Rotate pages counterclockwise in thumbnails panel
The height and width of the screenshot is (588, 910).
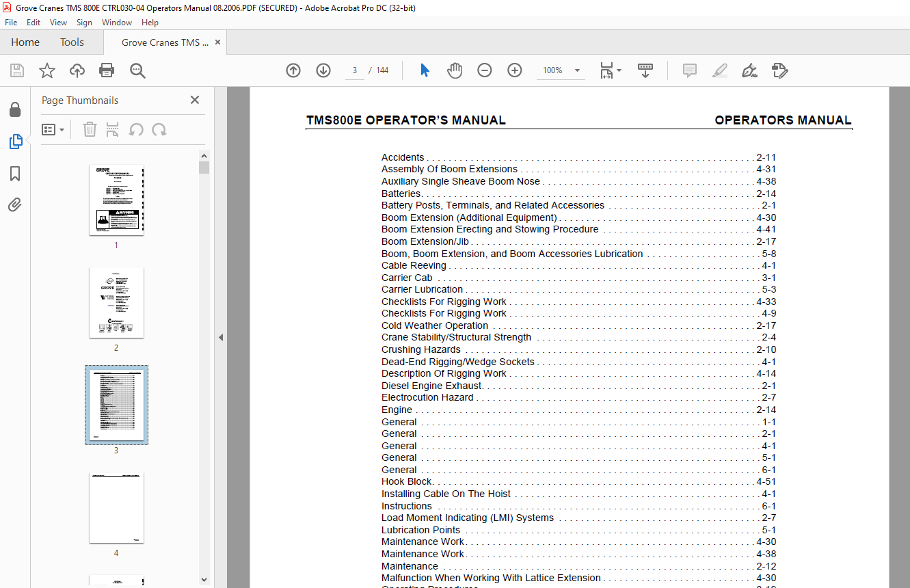click(x=136, y=129)
